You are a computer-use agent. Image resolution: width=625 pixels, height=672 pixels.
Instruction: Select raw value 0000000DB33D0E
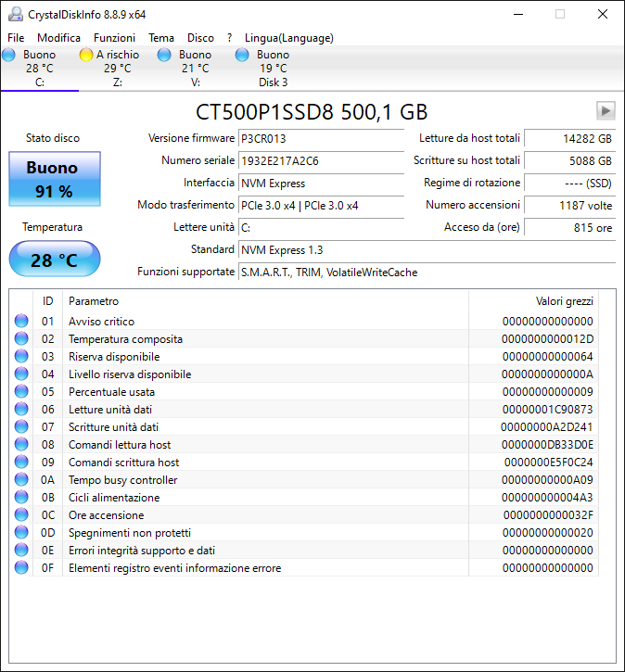(x=547, y=444)
